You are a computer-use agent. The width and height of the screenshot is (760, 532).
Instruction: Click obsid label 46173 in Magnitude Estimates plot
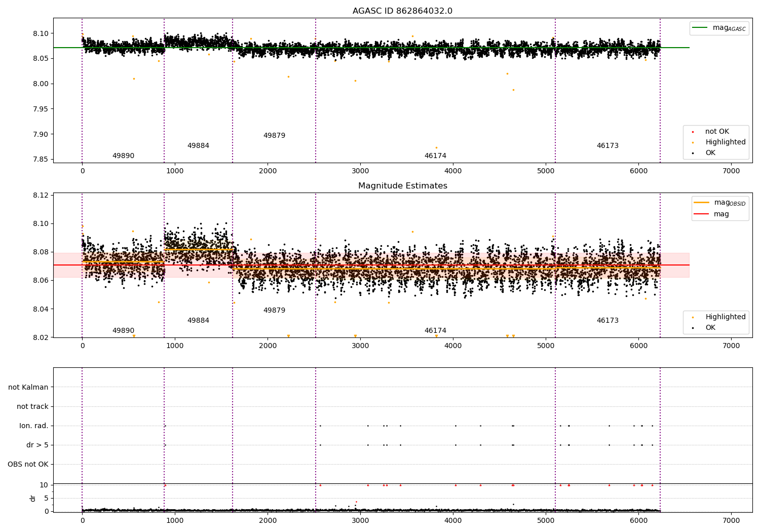click(607, 321)
